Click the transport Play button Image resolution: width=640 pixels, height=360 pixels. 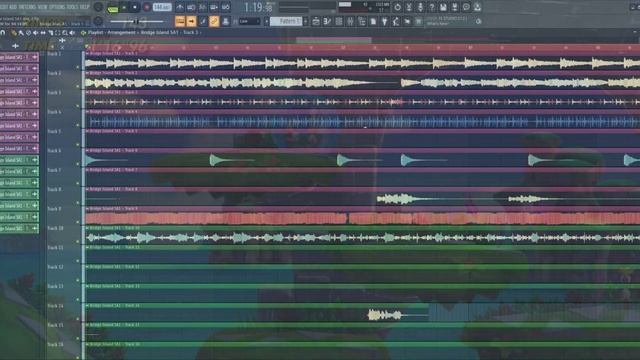coord(124,7)
